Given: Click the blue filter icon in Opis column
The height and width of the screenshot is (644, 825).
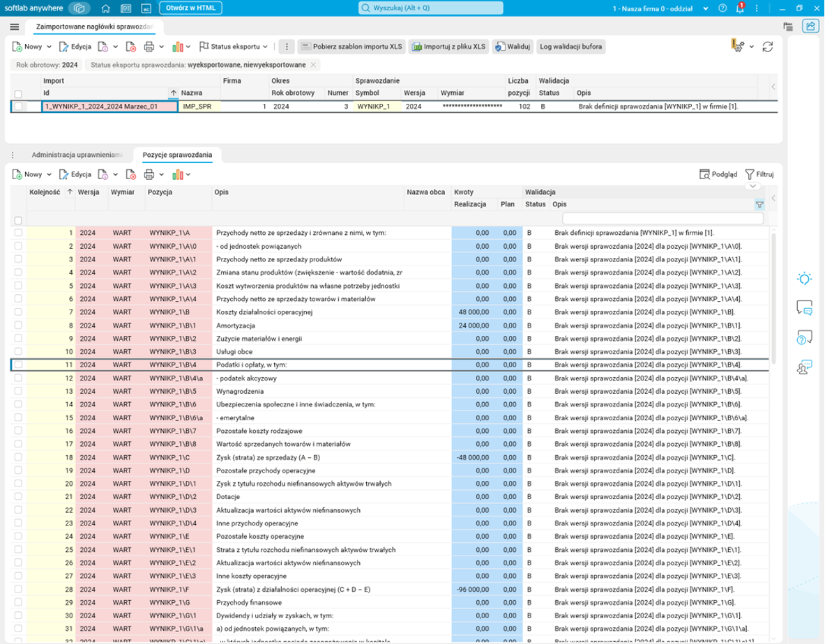Looking at the screenshot, I should [759, 205].
